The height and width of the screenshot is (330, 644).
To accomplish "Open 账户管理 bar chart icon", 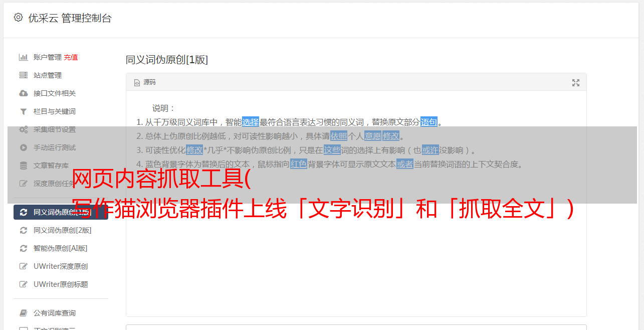I will (x=23, y=57).
